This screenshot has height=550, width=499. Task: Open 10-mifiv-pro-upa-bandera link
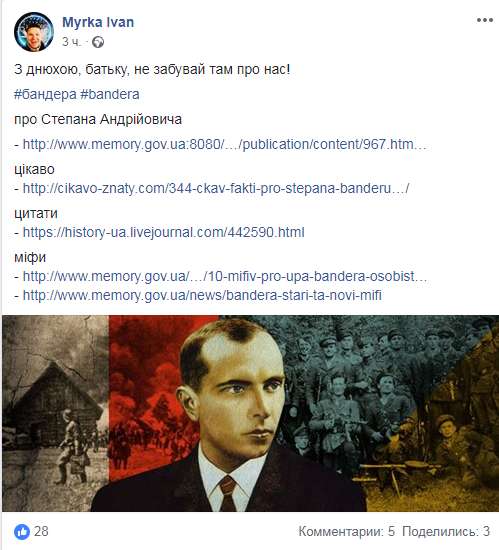[225, 277]
